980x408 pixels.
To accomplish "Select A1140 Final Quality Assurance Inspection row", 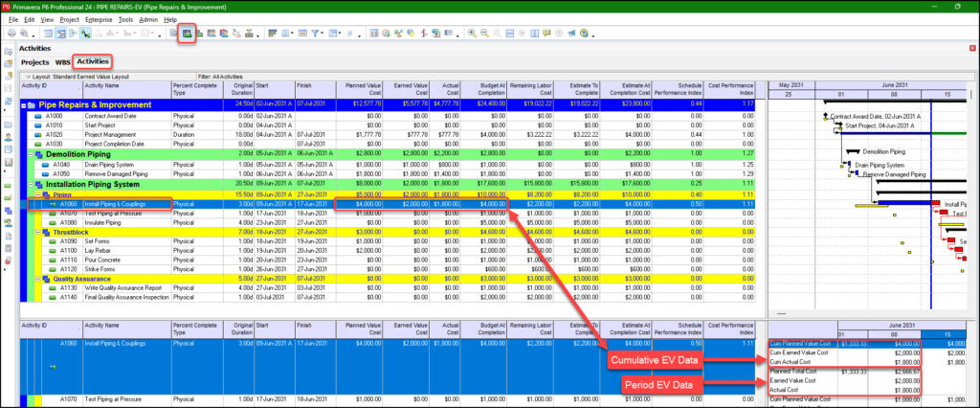I will click(388, 297).
